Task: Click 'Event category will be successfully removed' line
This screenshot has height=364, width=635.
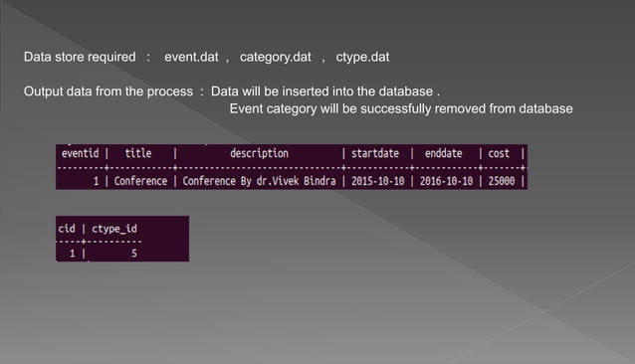Action: tap(401, 108)
